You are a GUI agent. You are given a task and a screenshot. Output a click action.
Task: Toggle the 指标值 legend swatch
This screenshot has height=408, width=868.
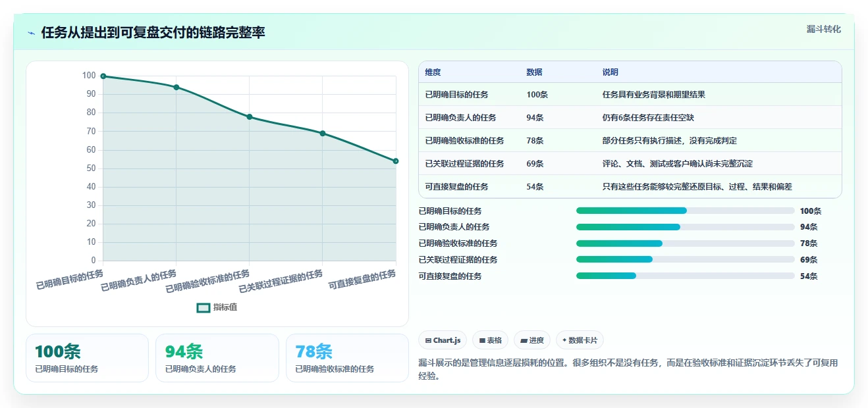pos(203,307)
